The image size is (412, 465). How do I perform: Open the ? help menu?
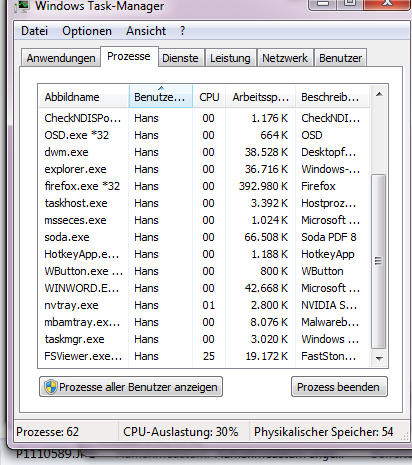pos(182,31)
